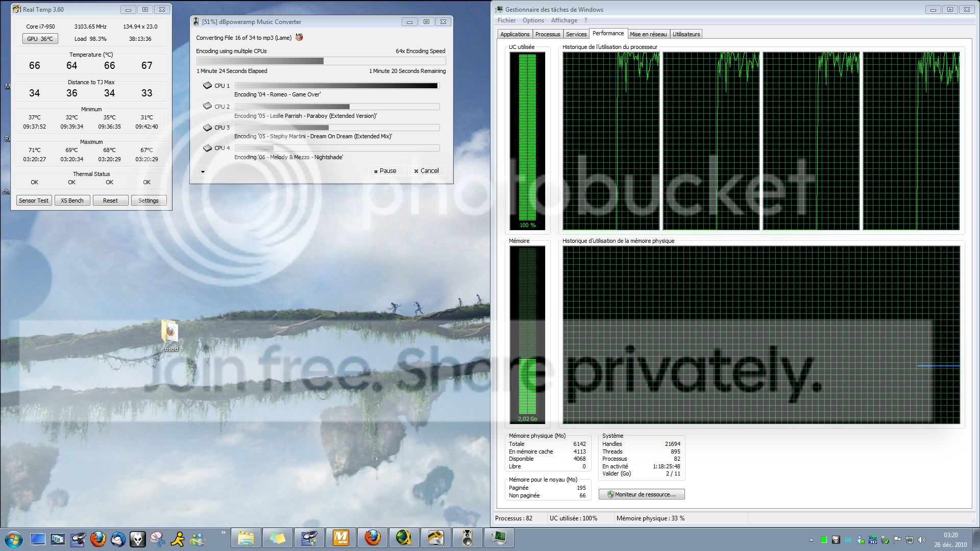Open the globe application taskbar button

point(404,538)
